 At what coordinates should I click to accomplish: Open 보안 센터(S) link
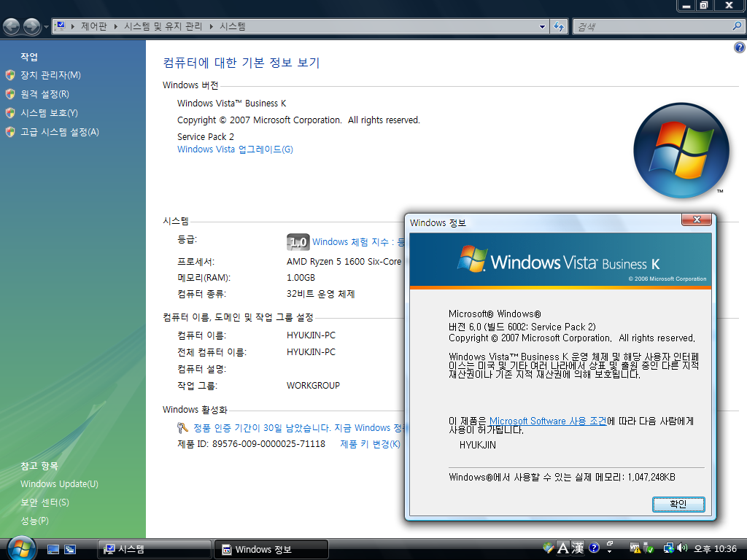click(x=44, y=502)
